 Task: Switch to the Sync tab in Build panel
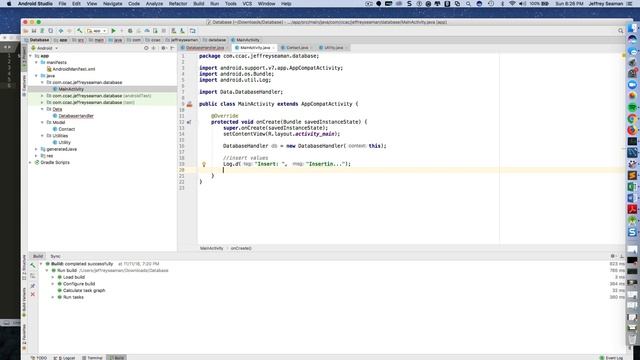[x=56, y=256]
